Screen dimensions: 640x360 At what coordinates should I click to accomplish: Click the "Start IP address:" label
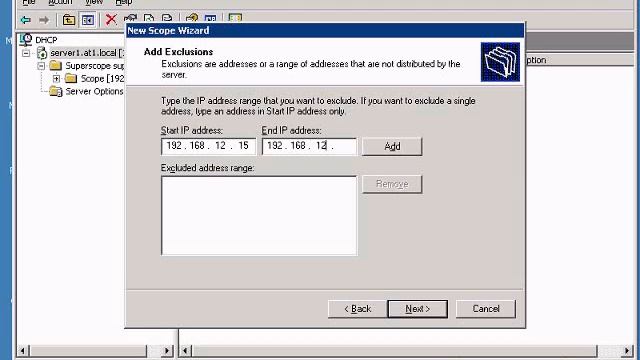click(192, 131)
